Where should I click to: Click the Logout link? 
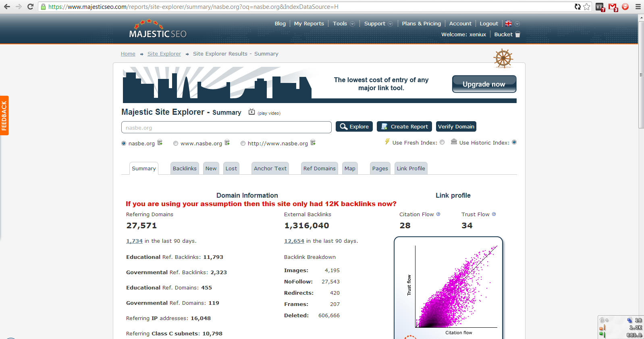point(489,24)
